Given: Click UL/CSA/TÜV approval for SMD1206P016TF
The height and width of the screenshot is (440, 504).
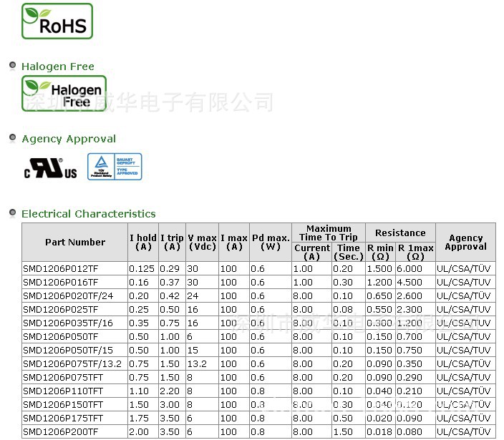Looking at the screenshot, I should pos(464,283).
